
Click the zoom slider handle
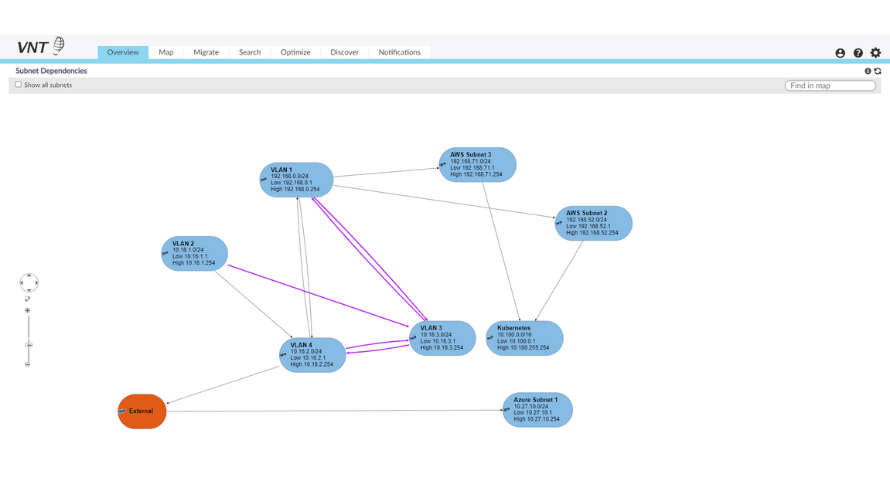[28, 344]
